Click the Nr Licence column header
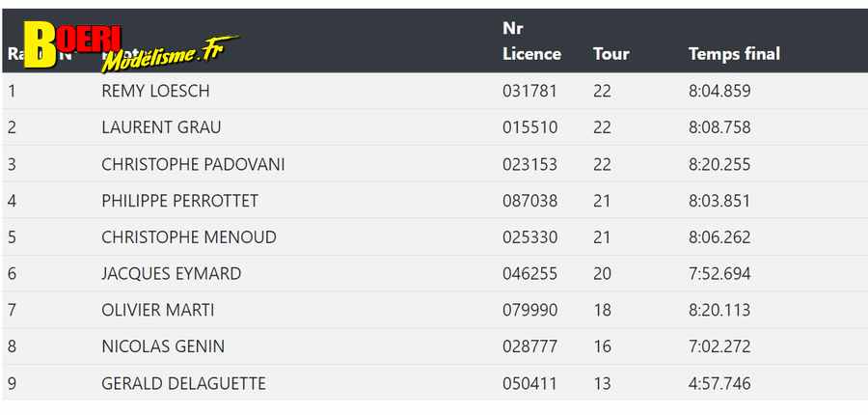The height and width of the screenshot is (415, 868). point(531,41)
